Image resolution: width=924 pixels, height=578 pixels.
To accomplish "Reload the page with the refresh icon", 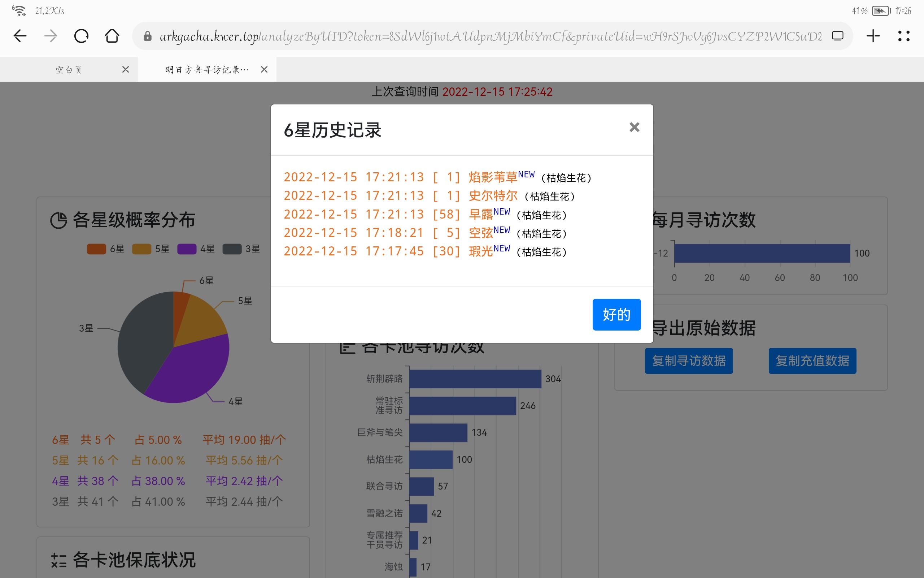I will 81,36.
